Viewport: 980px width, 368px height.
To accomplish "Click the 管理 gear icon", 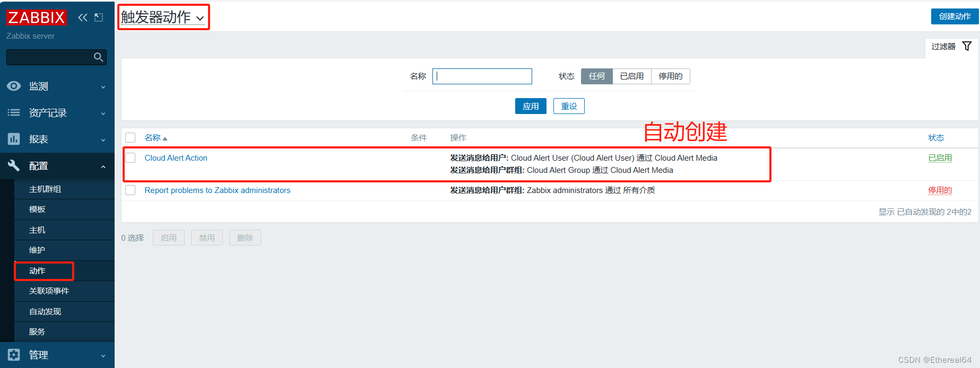I will click(14, 355).
